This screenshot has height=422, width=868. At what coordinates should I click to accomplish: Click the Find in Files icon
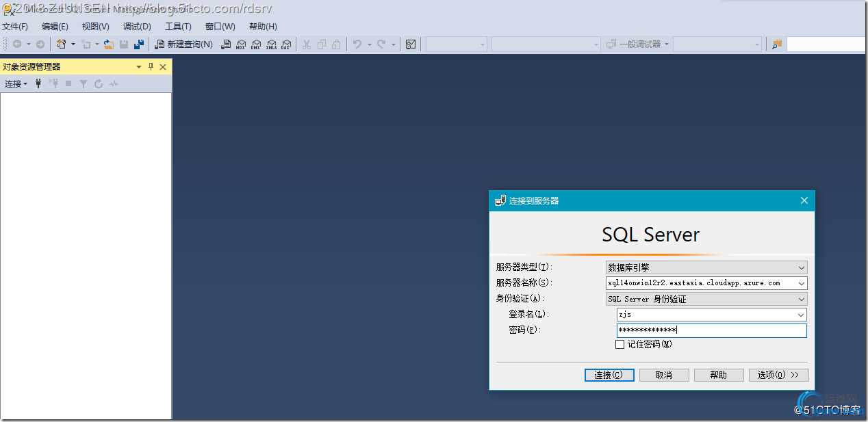pos(776,44)
